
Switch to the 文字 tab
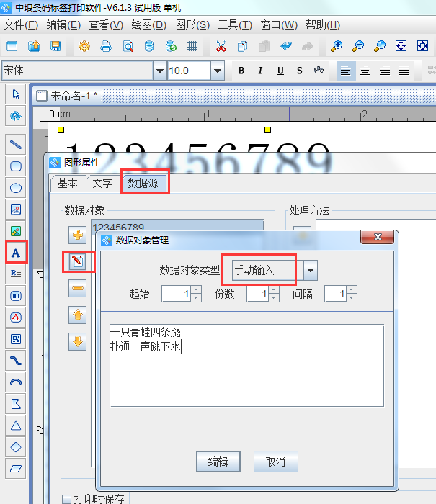(103, 183)
